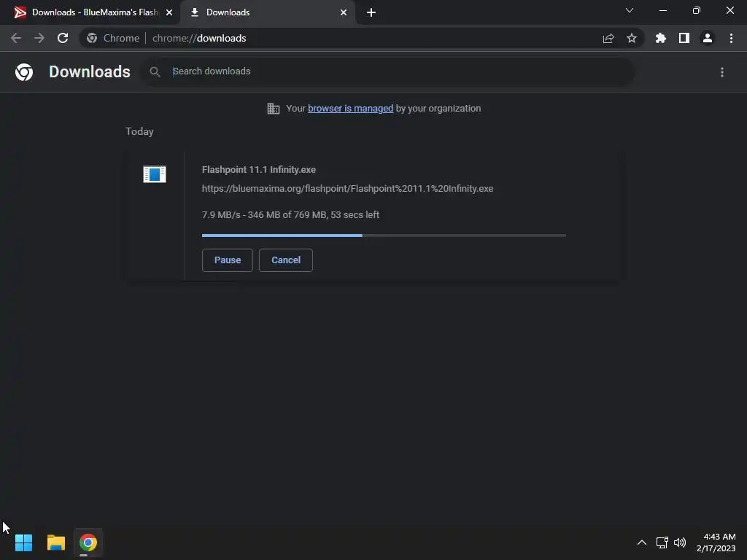Open a new tab

(371, 12)
